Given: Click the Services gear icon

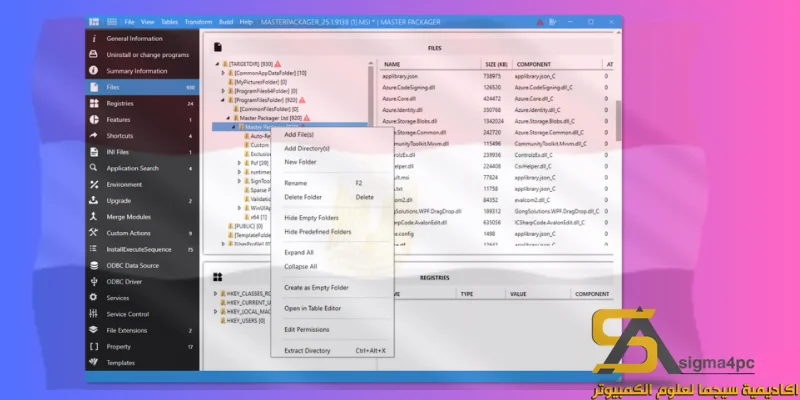Looking at the screenshot, I should click(x=93, y=297).
